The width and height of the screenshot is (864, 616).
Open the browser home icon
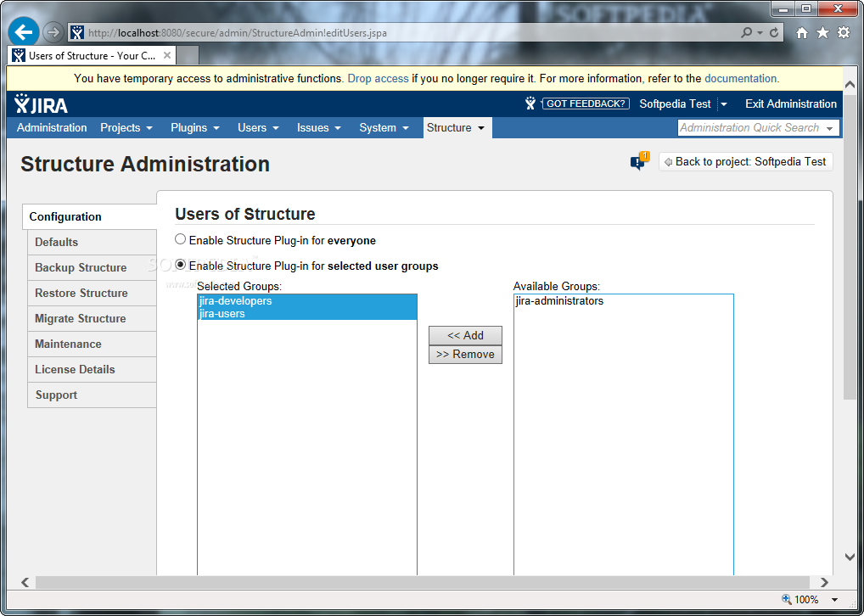[802, 33]
